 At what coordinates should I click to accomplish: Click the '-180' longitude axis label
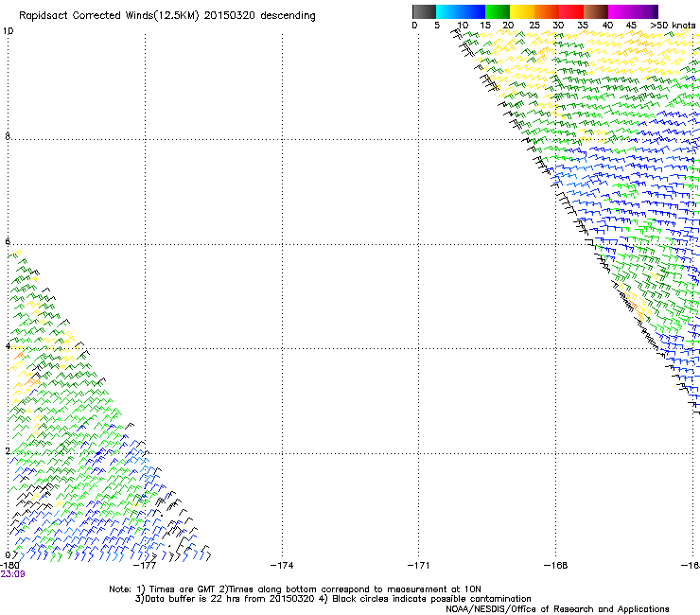9,566
